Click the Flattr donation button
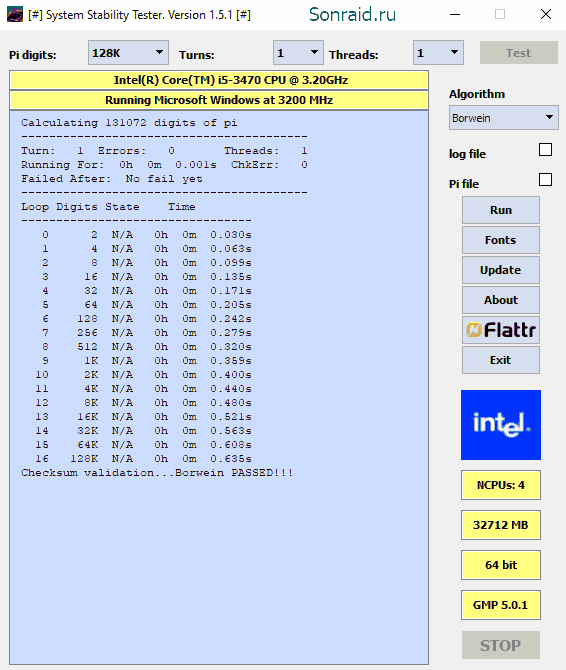This screenshot has width=566, height=670. 501,330
